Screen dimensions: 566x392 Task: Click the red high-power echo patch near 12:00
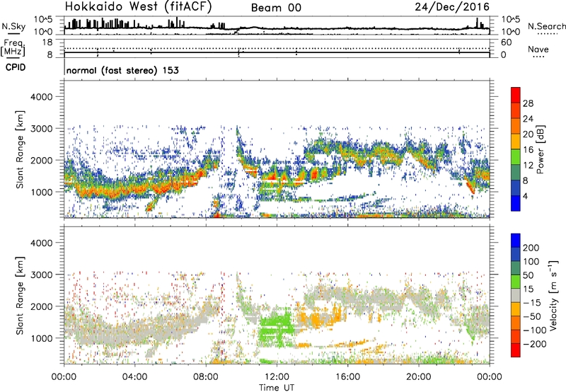tap(274, 177)
